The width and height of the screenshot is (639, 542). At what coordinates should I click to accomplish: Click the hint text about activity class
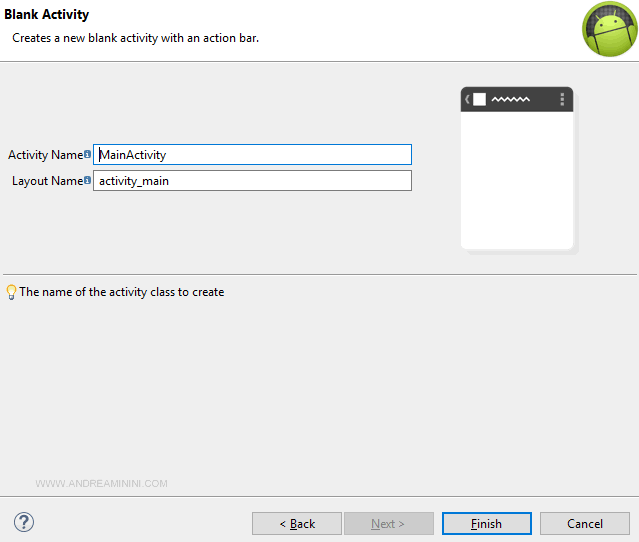pos(121,292)
